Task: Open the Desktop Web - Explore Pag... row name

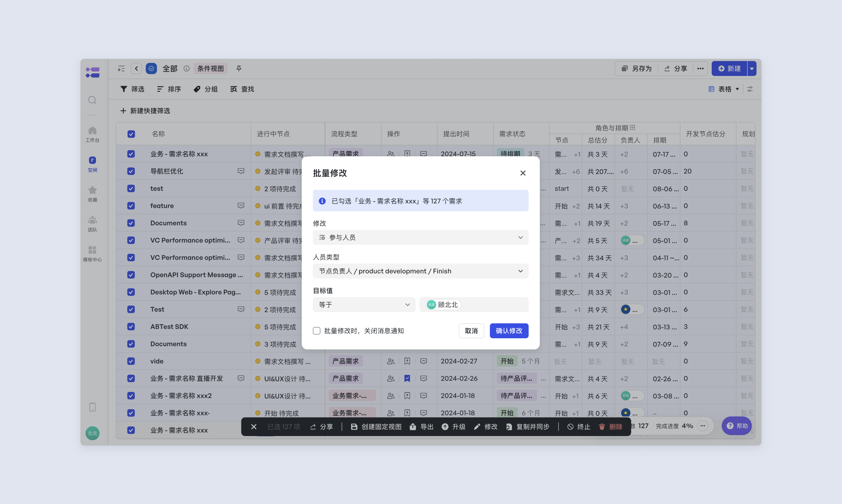Action: coord(195,292)
